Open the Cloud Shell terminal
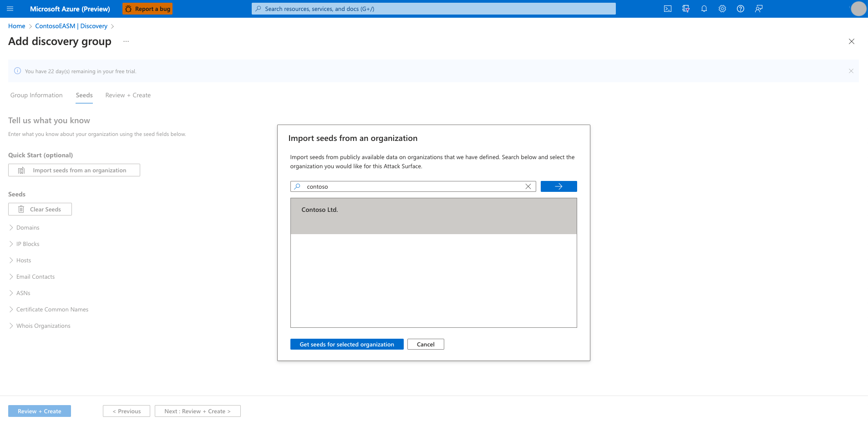 (667, 9)
